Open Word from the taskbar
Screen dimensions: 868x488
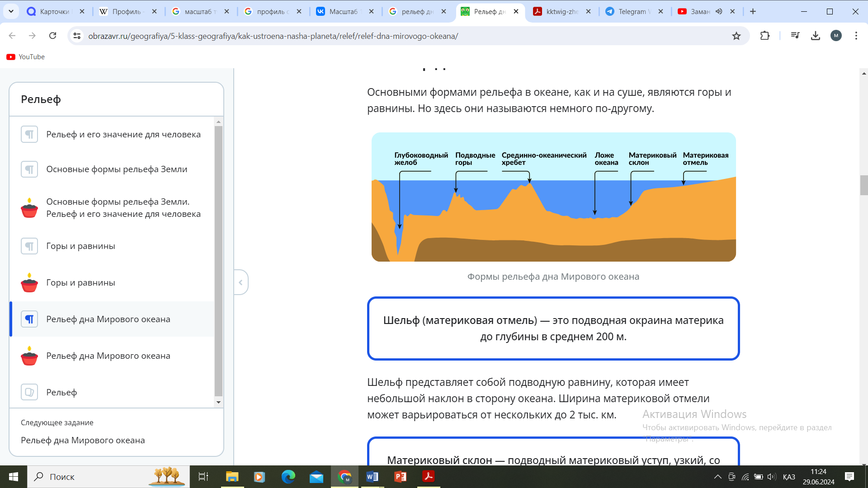click(372, 477)
